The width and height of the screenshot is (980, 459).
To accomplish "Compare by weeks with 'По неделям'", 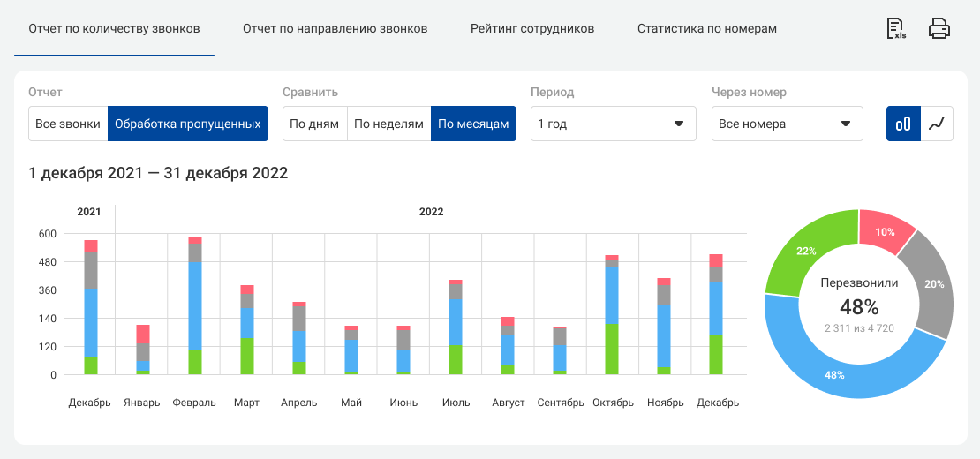I will 388,124.
